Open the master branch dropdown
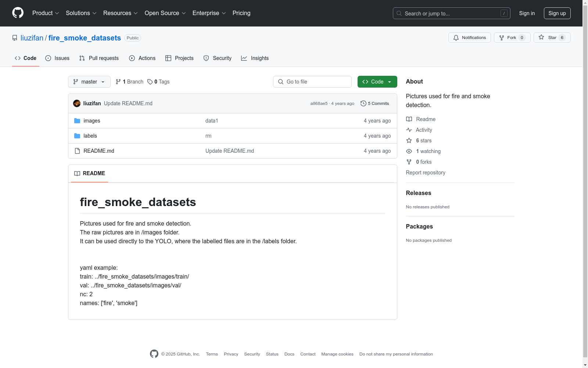Image resolution: width=588 pixels, height=368 pixels. (x=89, y=82)
